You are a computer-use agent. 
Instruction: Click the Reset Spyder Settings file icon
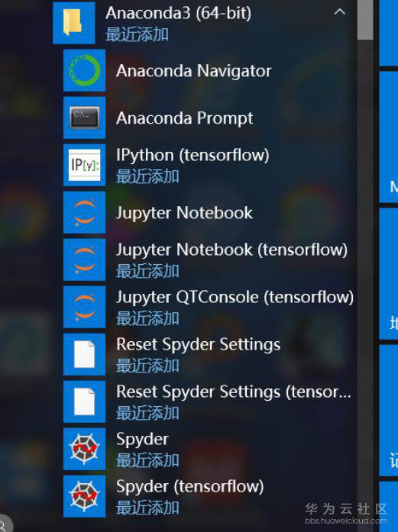pos(84,355)
